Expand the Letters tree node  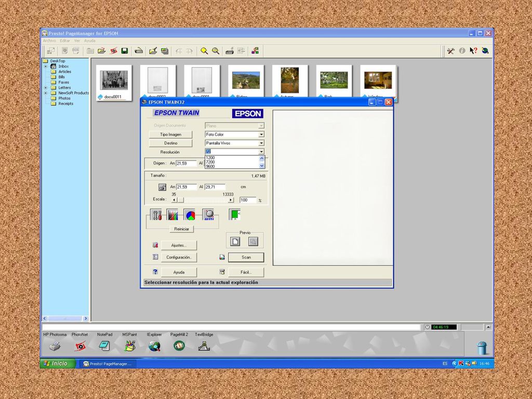pyautogui.click(x=46, y=87)
